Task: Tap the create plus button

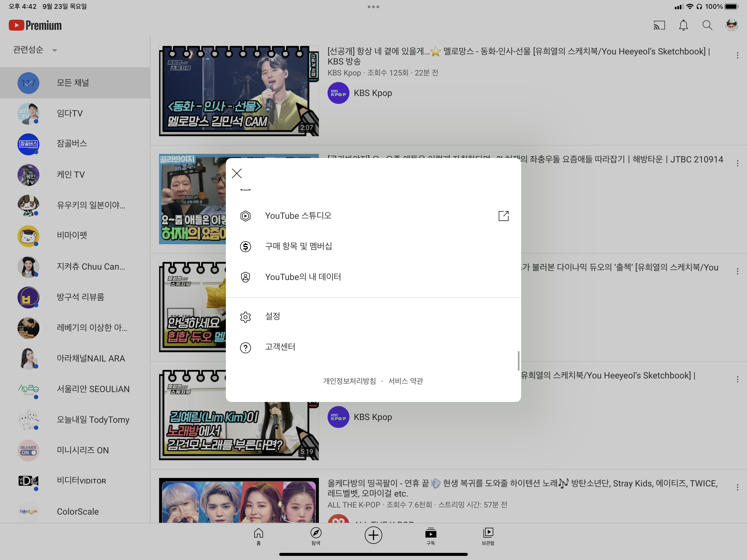Action: [373, 535]
